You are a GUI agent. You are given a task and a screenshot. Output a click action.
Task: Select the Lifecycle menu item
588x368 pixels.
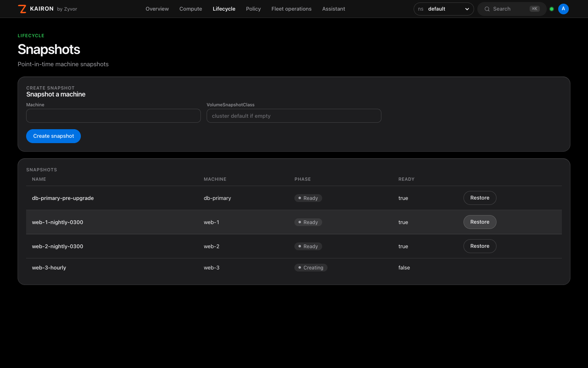(x=224, y=9)
